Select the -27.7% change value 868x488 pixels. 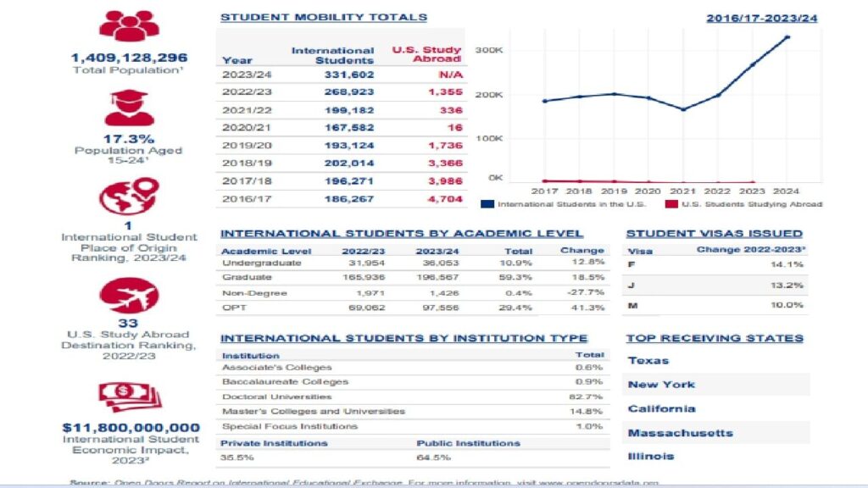[x=586, y=292]
